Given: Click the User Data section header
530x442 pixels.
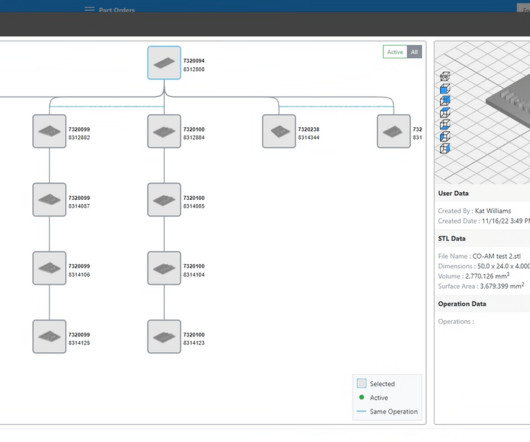Looking at the screenshot, I should (453, 193).
